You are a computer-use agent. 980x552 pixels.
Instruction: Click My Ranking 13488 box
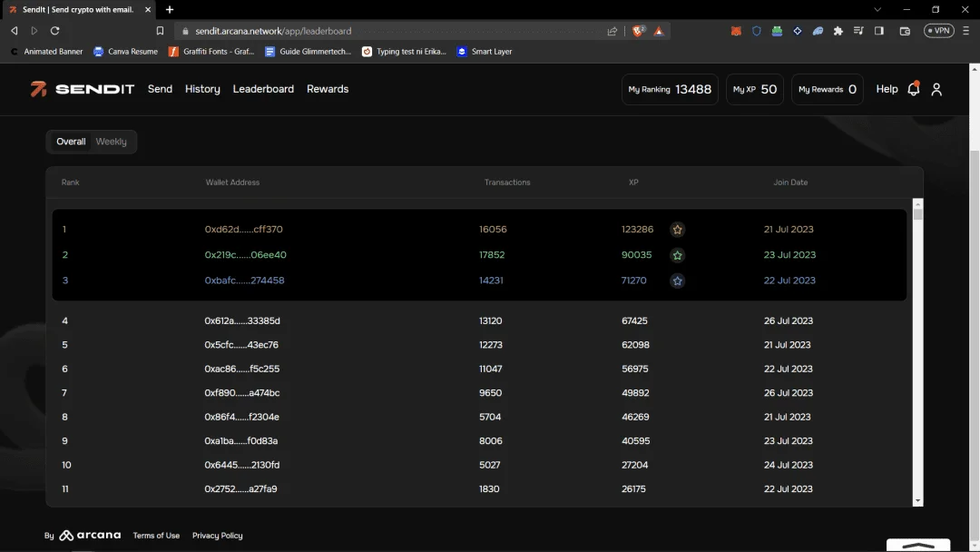tap(670, 89)
